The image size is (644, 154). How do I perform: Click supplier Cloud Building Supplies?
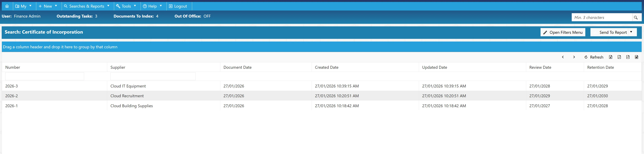(x=131, y=106)
